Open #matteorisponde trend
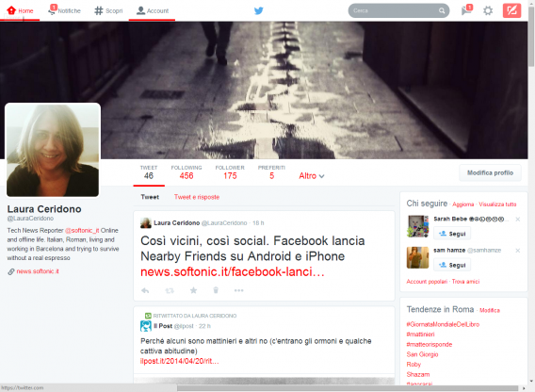Image resolution: width=535 pixels, height=392 pixels. click(430, 344)
